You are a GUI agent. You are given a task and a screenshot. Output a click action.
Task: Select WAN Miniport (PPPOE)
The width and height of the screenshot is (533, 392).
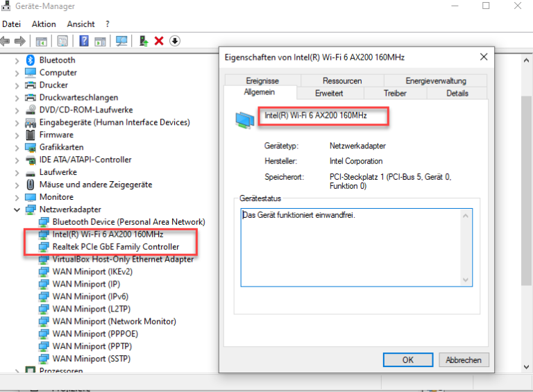[95, 334]
